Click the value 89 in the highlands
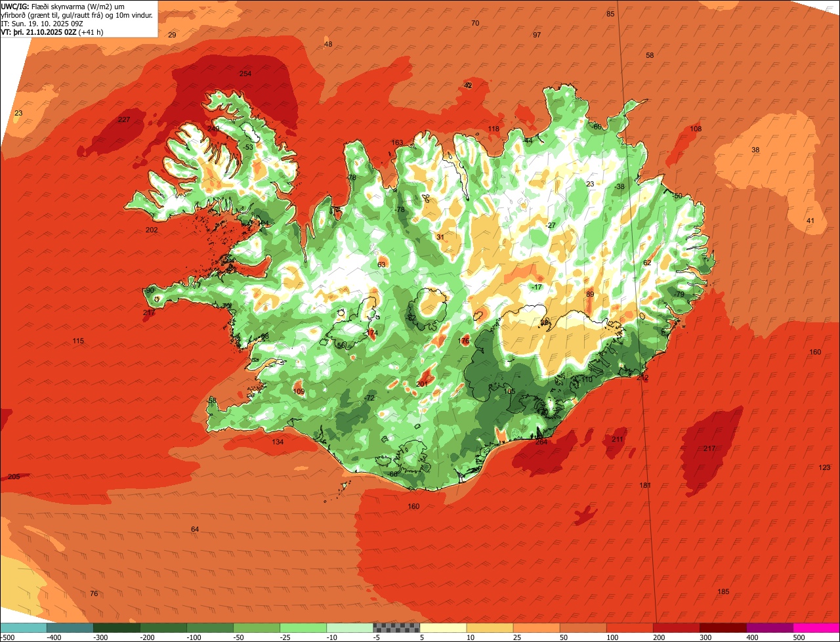Screen dimensions: 840x642 coord(590,294)
